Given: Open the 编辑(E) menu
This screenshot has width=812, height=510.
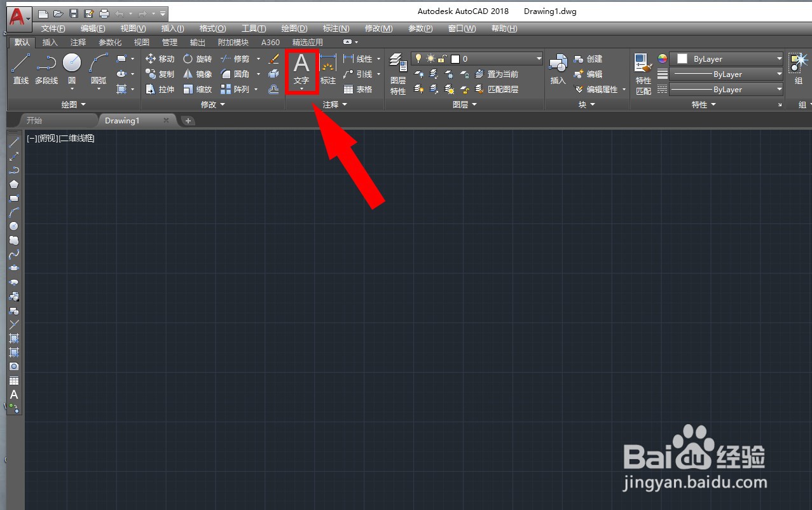Looking at the screenshot, I should pyautogui.click(x=93, y=29).
